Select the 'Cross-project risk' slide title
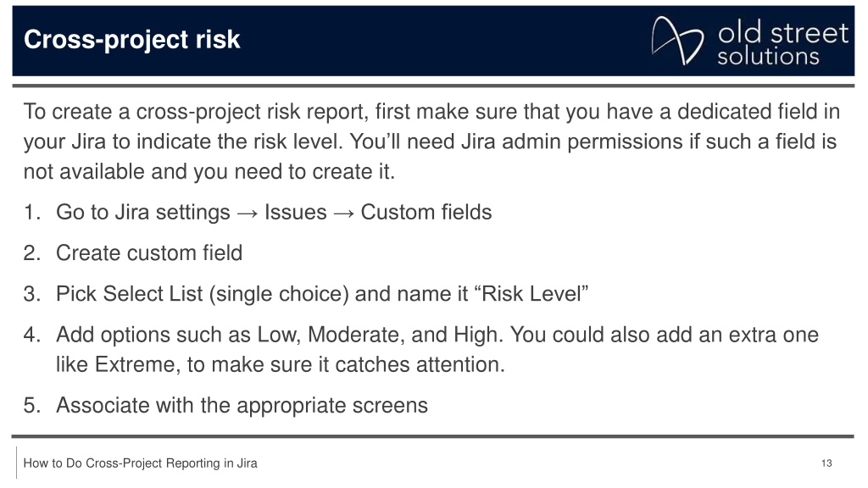This screenshot has width=868, height=488. [x=131, y=39]
